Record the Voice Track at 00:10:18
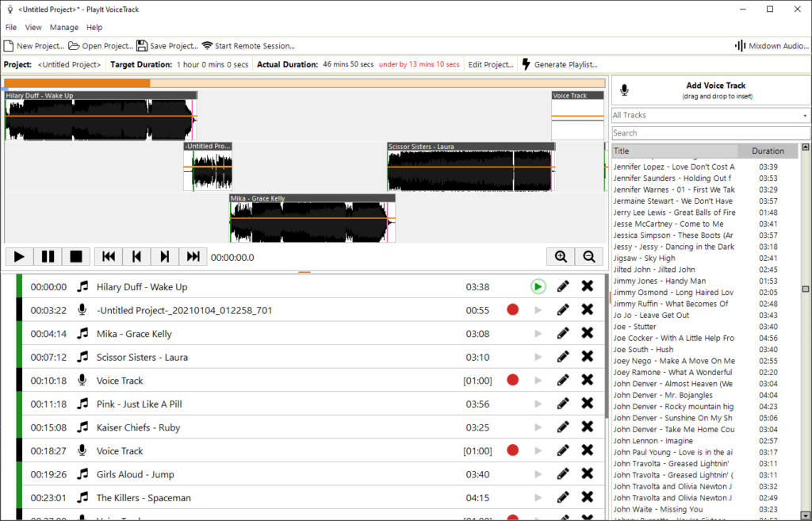 coord(513,380)
